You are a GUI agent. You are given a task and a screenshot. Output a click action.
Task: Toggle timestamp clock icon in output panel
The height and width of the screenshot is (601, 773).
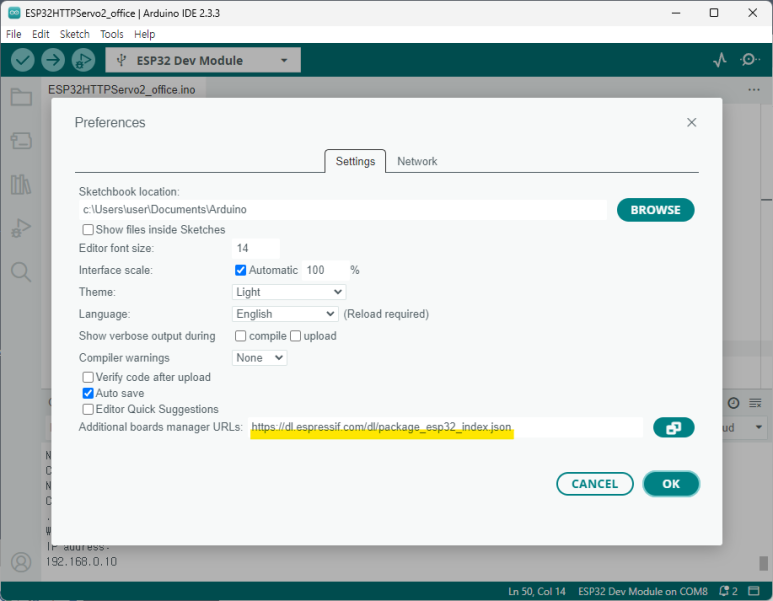coord(734,403)
